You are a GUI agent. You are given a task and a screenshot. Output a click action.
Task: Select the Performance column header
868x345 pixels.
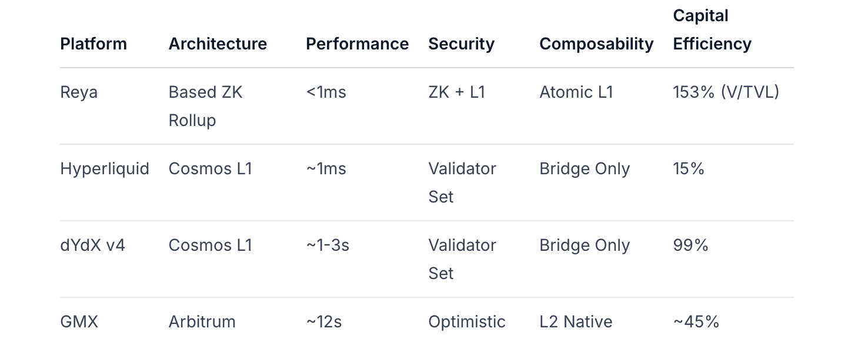coord(357,44)
